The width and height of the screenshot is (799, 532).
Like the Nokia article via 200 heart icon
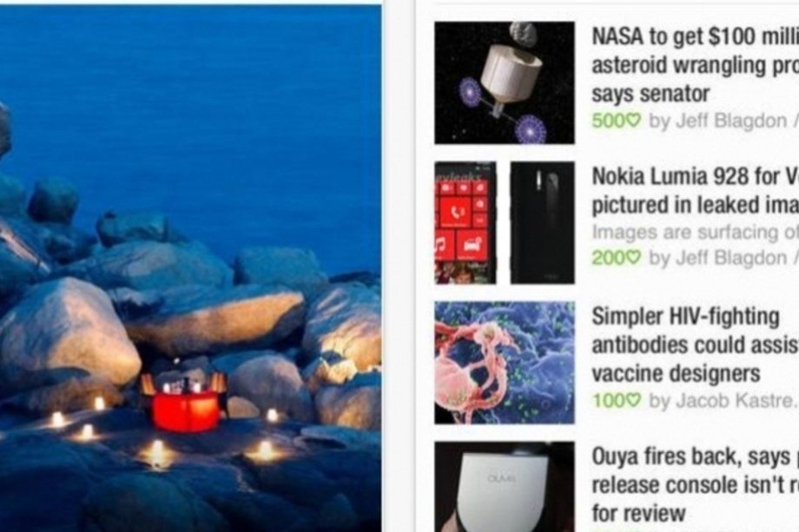click(616, 258)
